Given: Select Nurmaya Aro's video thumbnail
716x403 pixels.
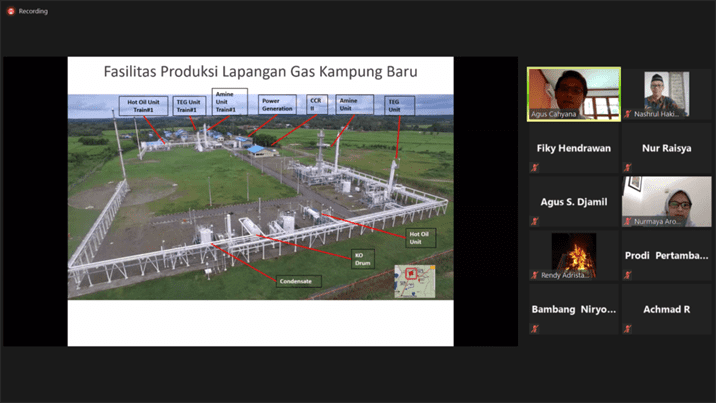Looking at the screenshot, I should coord(666,202).
